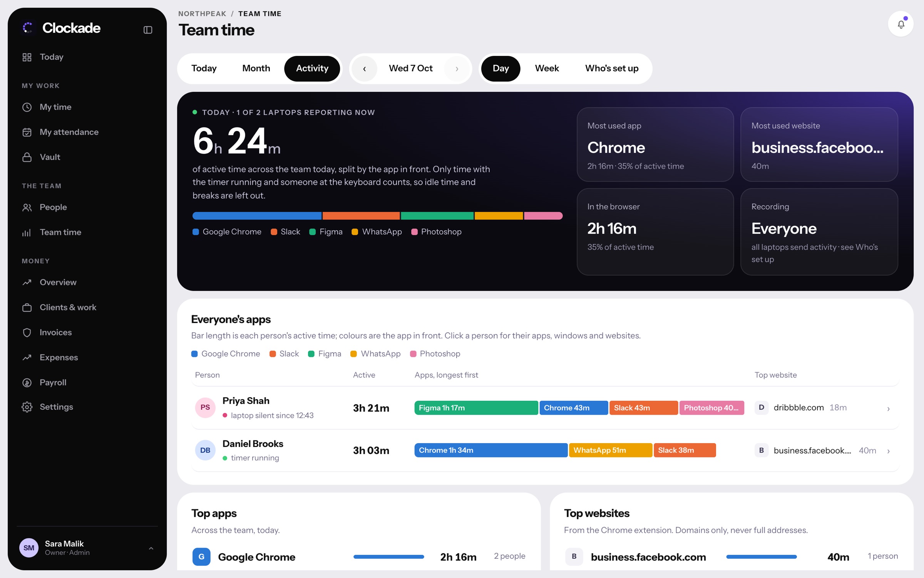Click the Photoshop 40 bar for Priya
The width and height of the screenshot is (924, 578).
(711, 408)
